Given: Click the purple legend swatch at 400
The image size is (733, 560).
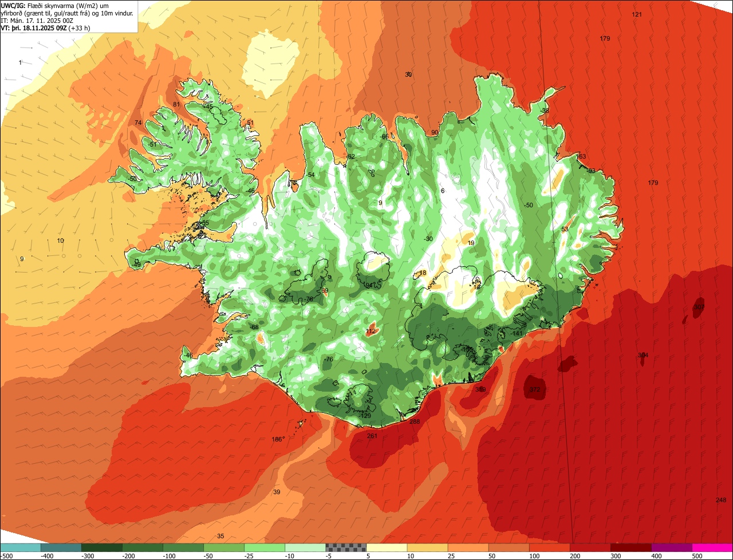Looking at the screenshot, I should coord(671,547).
